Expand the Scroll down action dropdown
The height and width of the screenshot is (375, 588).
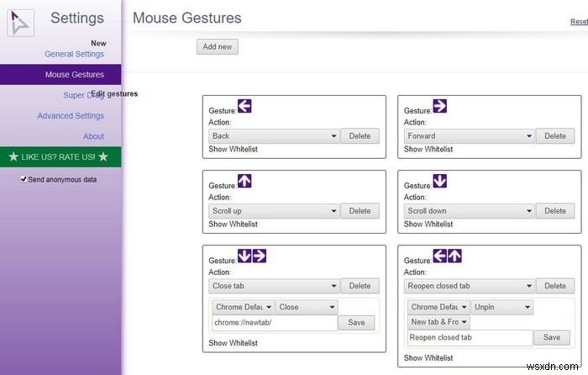pyautogui.click(x=470, y=211)
